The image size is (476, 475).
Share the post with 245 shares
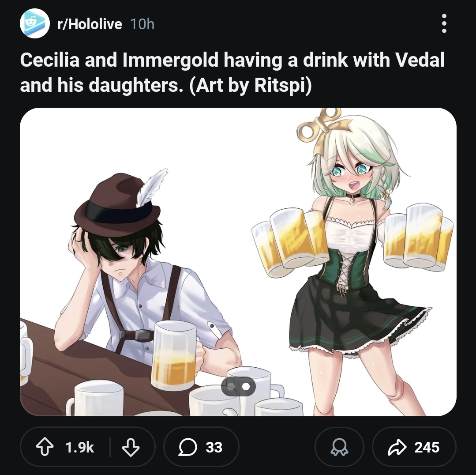[x=414, y=447]
